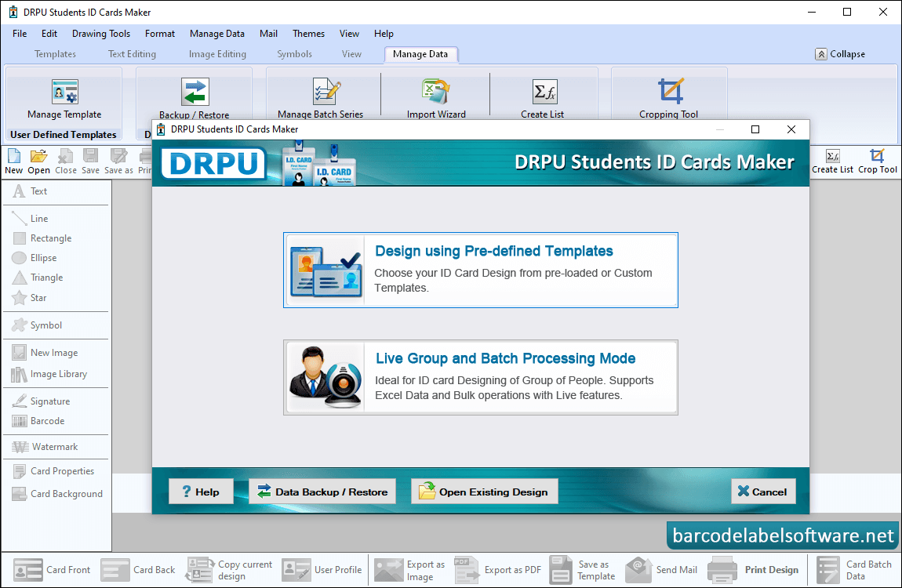The height and width of the screenshot is (588, 902).
Task: Click Open folder toolbar icon
Action: click(38, 162)
